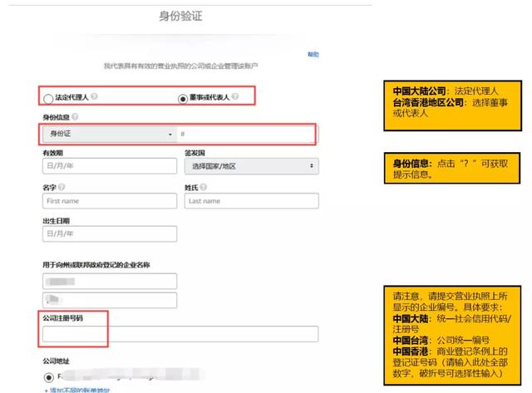Select the 法定代理人 radio button
This screenshot has width=532, height=393.
pyautogui.click(x=48, y=99)
